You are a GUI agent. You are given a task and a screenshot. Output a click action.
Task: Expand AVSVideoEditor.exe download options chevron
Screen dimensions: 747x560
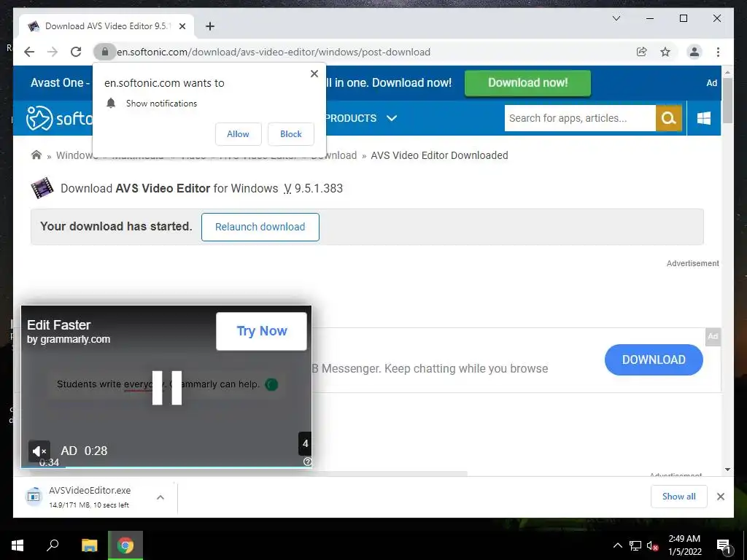pyautogui.click(x=160, y=497)
